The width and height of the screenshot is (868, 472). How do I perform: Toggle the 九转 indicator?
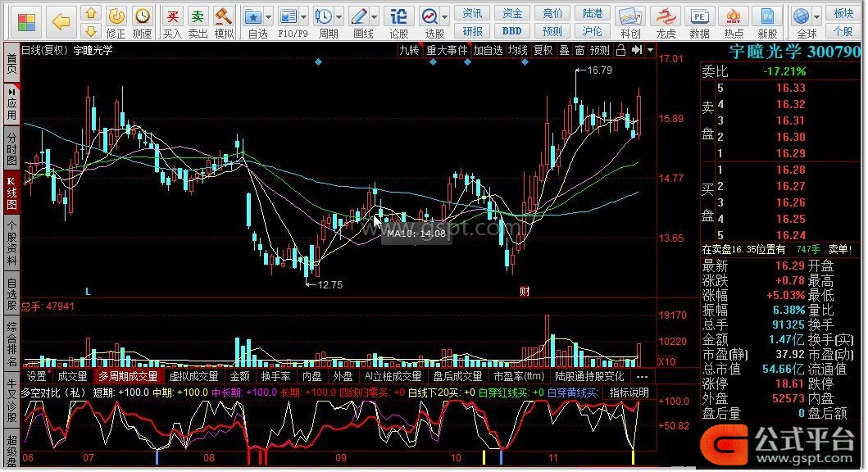click(x=409, y=50)
